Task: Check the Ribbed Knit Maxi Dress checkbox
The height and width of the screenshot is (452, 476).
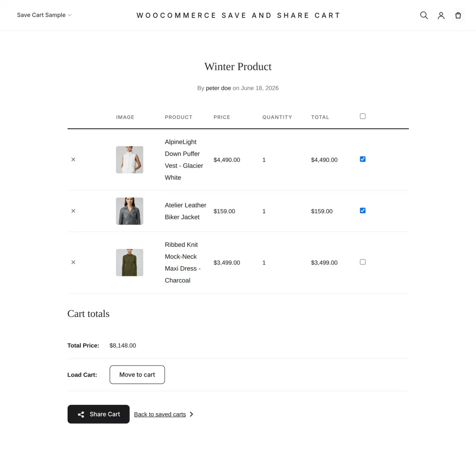Action: coord(363,262)
